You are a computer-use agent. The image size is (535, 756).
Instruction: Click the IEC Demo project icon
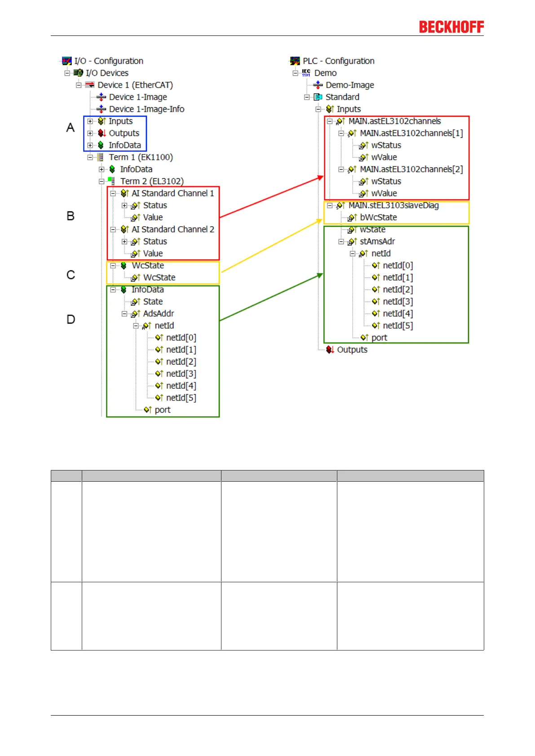pyautogui.click(x=306, y=73)
